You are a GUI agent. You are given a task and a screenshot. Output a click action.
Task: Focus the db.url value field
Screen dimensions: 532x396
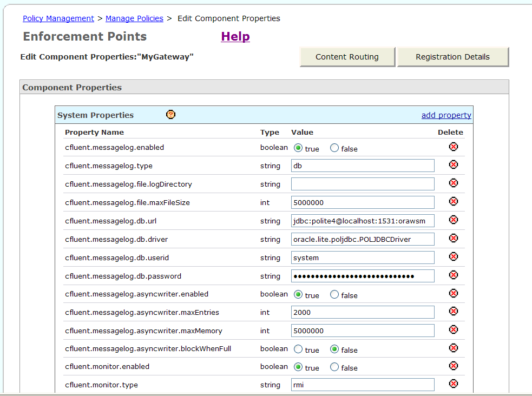click(x=363, y=221)
